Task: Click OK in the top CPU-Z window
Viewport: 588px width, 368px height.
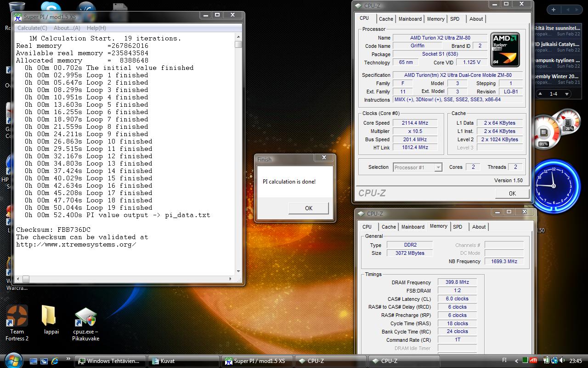Action: [512, 194]
